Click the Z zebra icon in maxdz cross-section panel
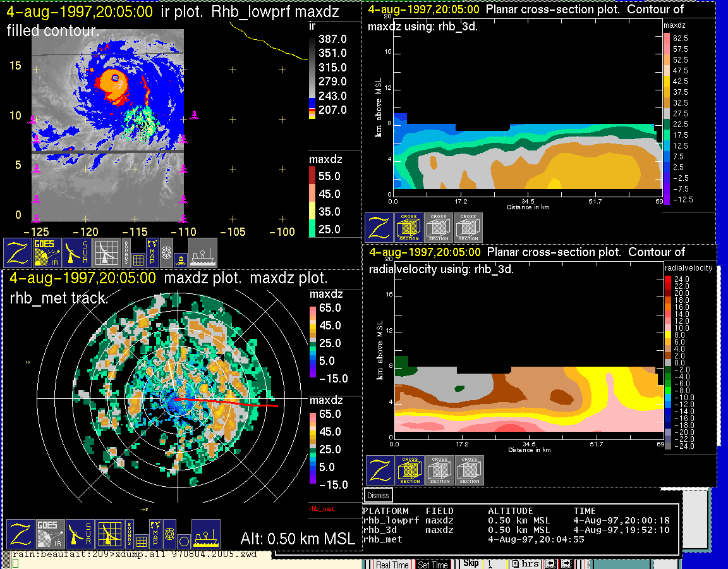This screenshot has width=728, height=569. tap(379, 228)
